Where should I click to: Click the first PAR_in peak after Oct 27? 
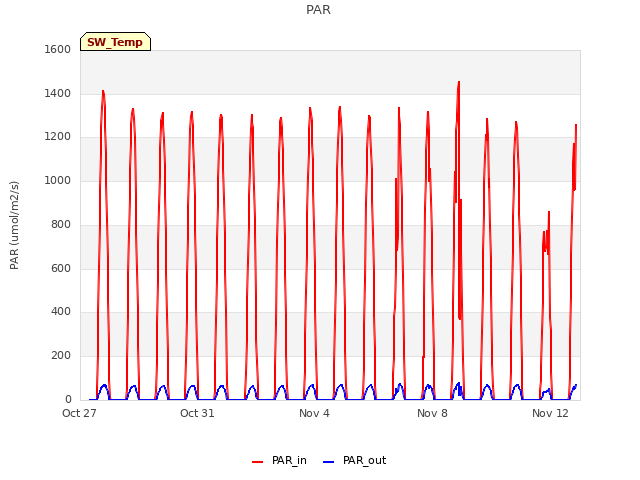pos(103,91)
